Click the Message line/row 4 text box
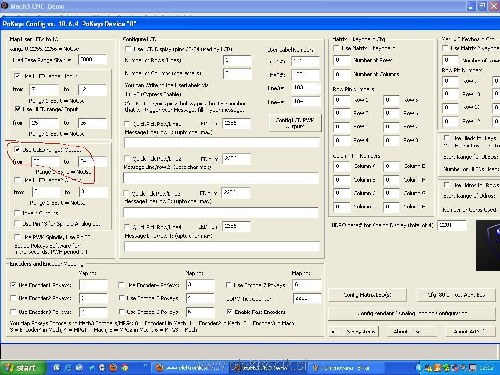This screenshot has height=375, width=500. click(222, 247)
